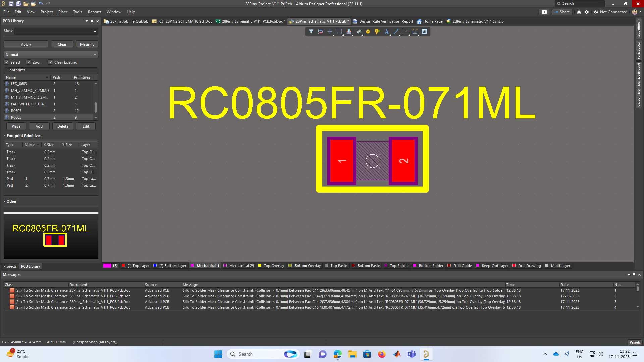Select the Place Via tool
The image size is (644, 362).
coord(377,32)
